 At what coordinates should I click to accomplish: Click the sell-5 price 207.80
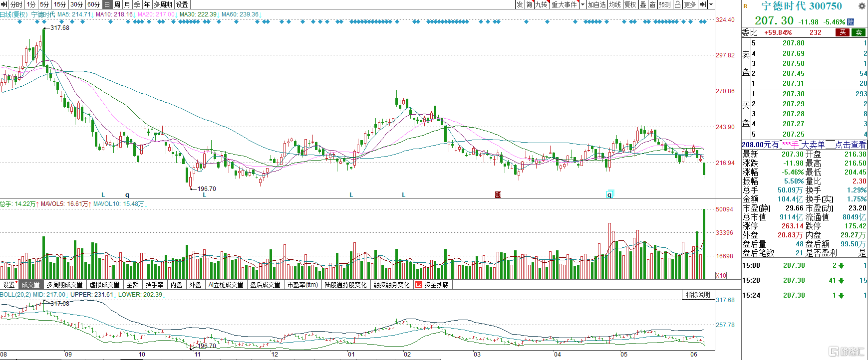tap(793, 43)
